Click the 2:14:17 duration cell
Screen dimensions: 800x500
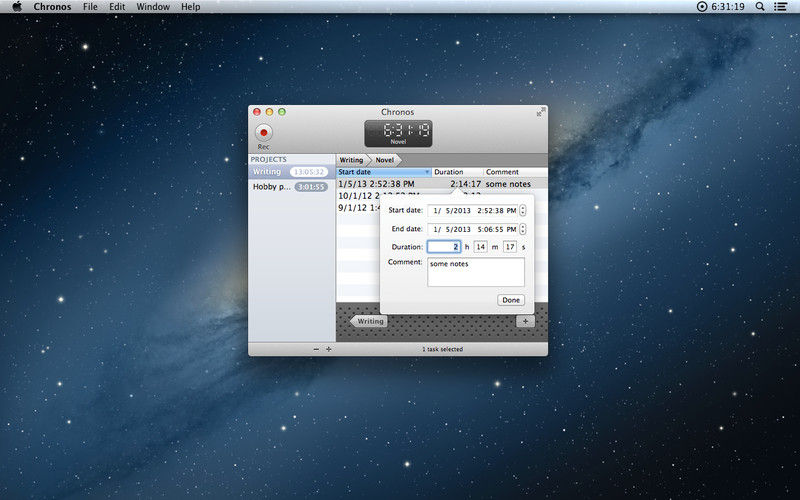pos(465,184)
